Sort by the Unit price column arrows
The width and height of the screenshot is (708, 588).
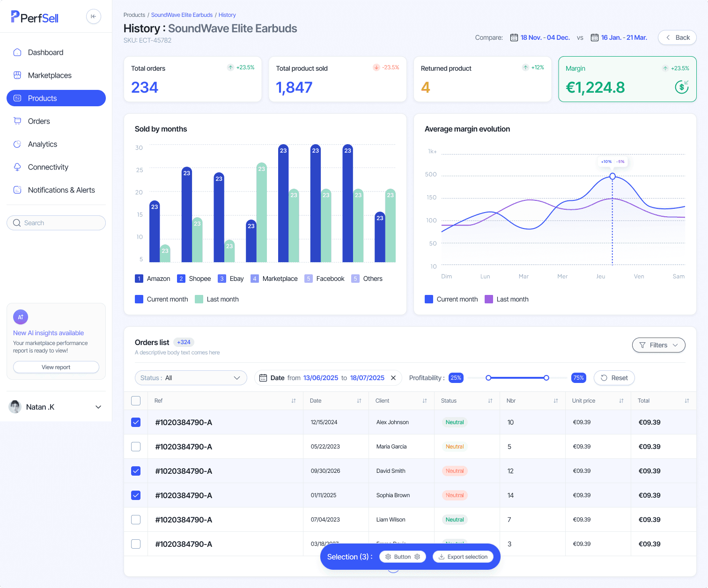(621, 401)
